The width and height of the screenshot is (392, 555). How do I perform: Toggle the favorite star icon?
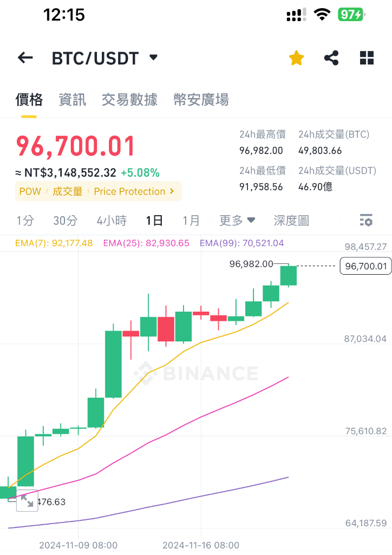(x=296, y=57)
